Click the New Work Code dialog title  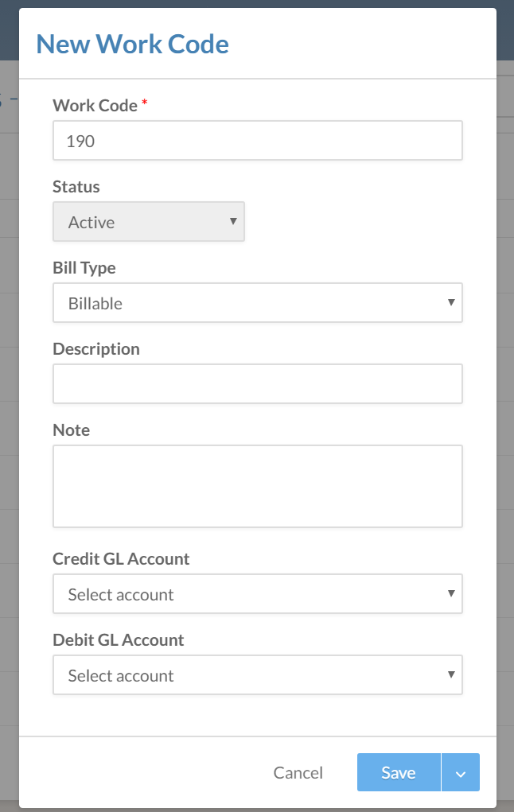coord(133,44)
